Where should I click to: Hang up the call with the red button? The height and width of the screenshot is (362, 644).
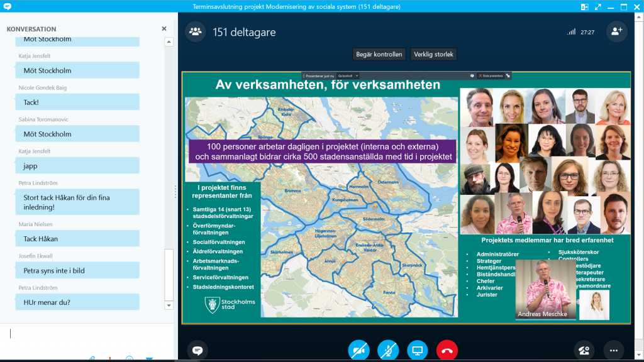pyautogui.click(x=447, y=351)
